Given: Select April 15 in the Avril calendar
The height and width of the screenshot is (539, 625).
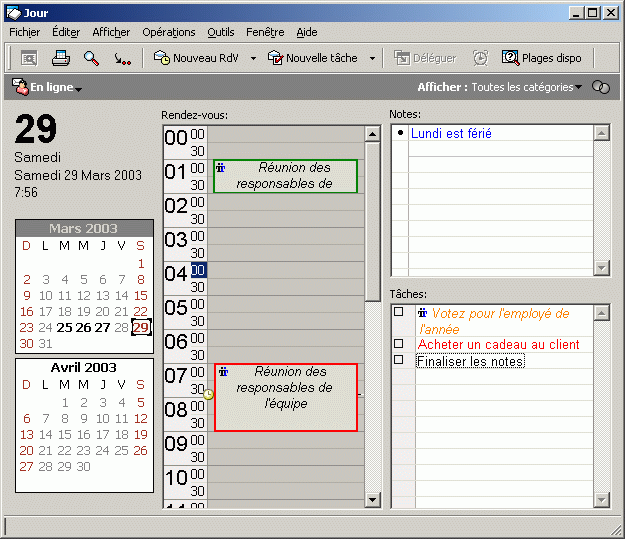Looking at the screenshot, I should 65,435.
